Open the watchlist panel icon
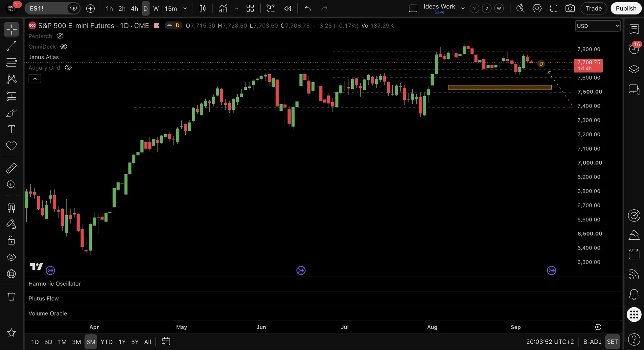The height and width of the screenshot is (350, 644). tap(634, 29)
